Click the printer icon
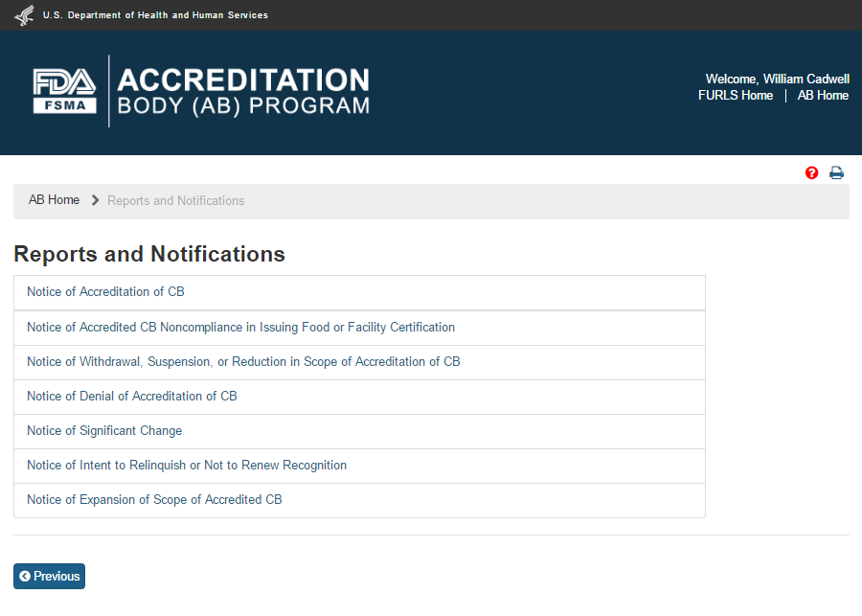 [836, 173]
